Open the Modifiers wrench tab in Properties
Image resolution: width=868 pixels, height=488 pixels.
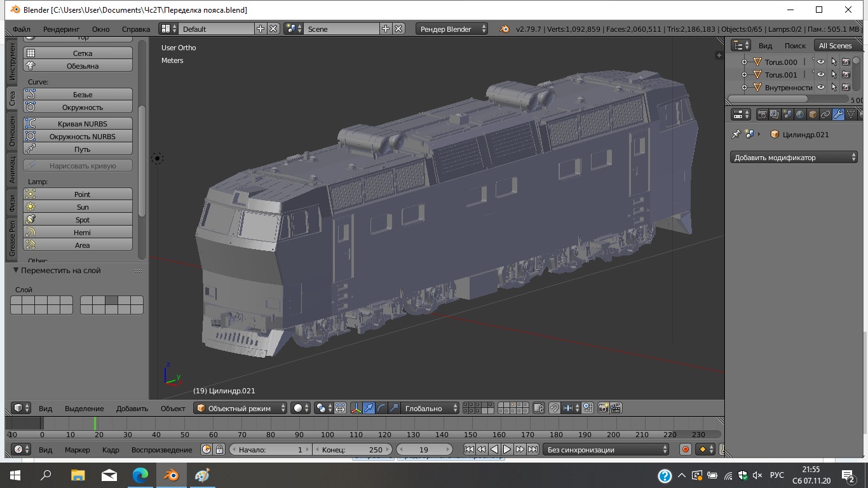(838, 114)
